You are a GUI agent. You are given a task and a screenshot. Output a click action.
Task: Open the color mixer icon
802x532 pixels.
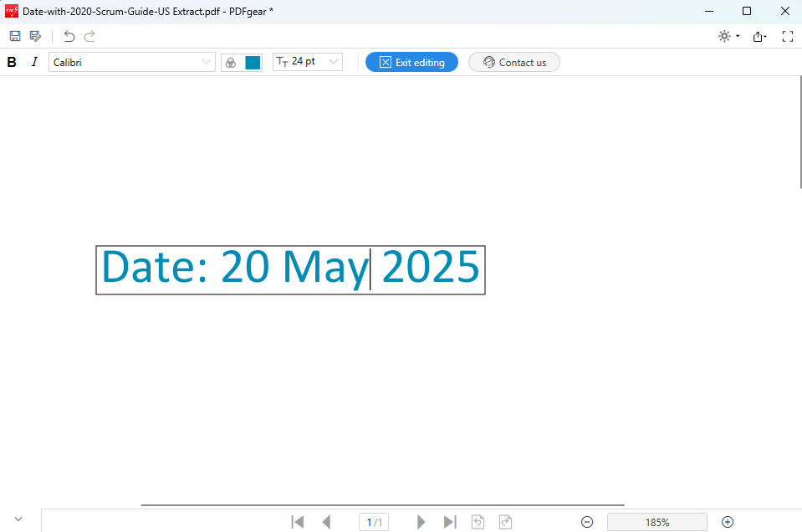tap(231, 63)
